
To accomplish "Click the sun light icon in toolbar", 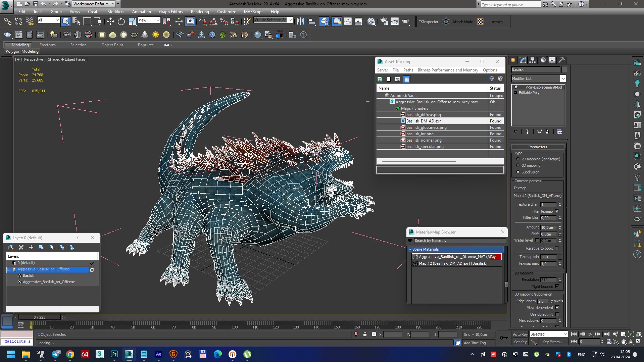I will [155, 35].
